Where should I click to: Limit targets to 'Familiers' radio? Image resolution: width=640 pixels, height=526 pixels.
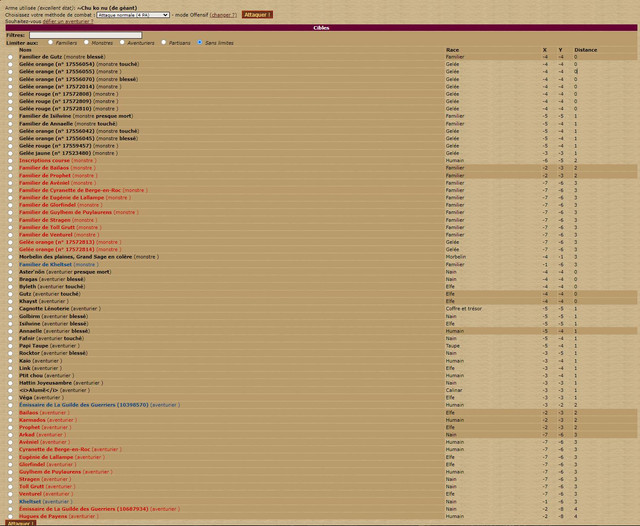pos(51,42)
